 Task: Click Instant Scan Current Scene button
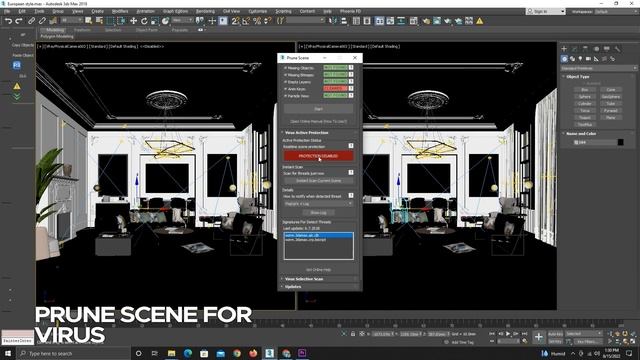coord(318,180)
